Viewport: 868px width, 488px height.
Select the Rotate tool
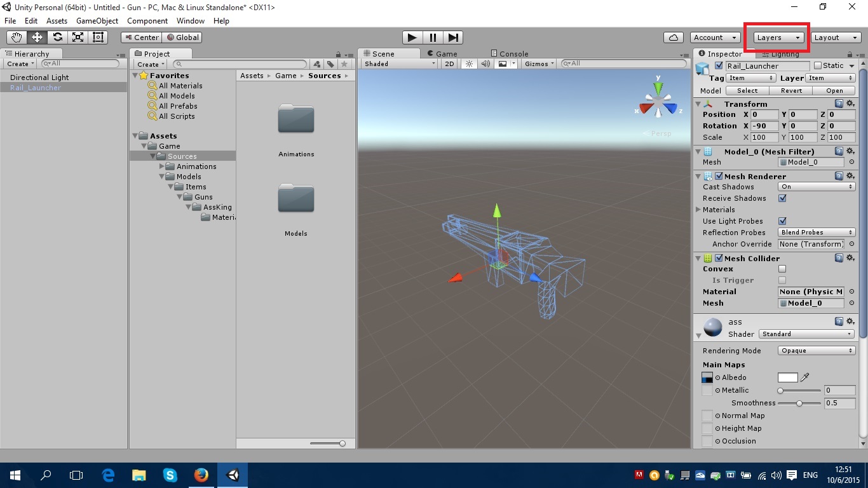click(x=57, y=37)
